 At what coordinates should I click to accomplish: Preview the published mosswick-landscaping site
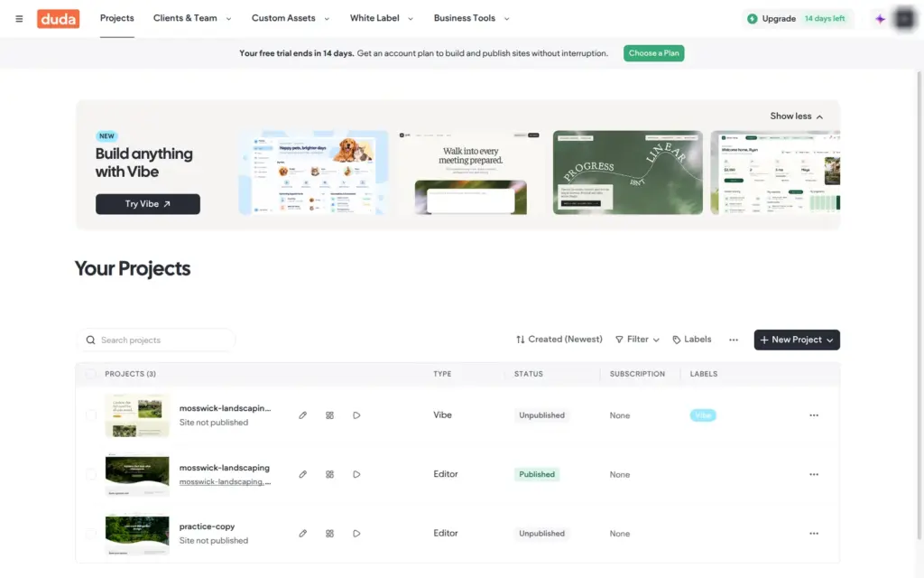[356, 474]
